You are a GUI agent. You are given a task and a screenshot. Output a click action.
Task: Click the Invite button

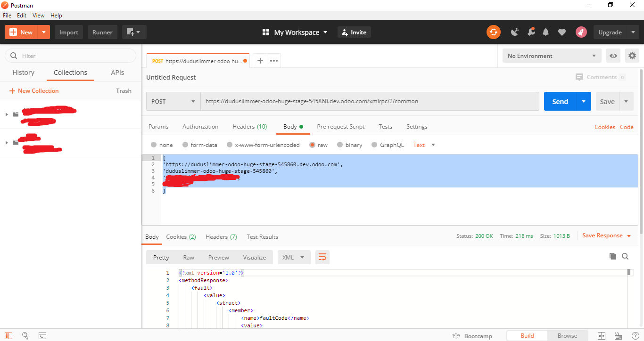tap(354, 32)
